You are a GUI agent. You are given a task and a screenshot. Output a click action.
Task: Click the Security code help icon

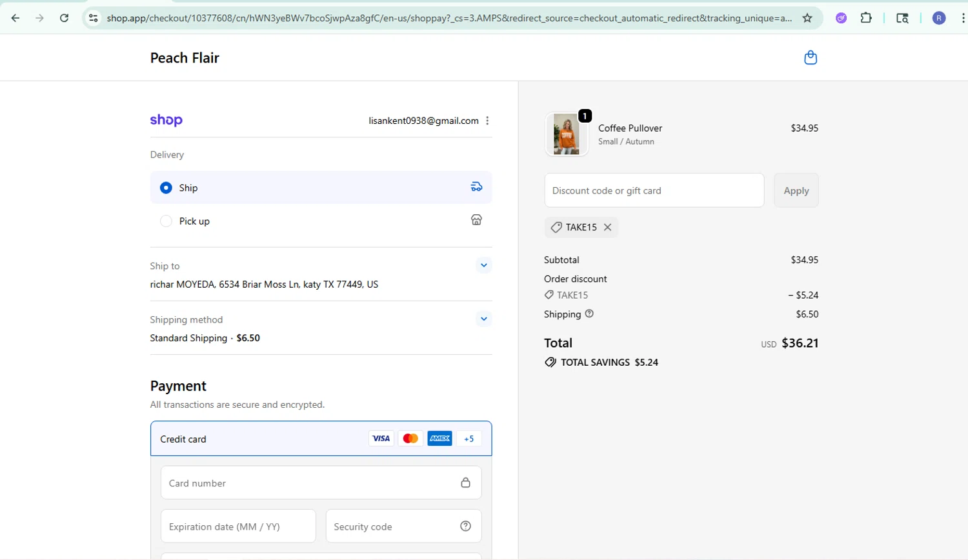(465, 526)
